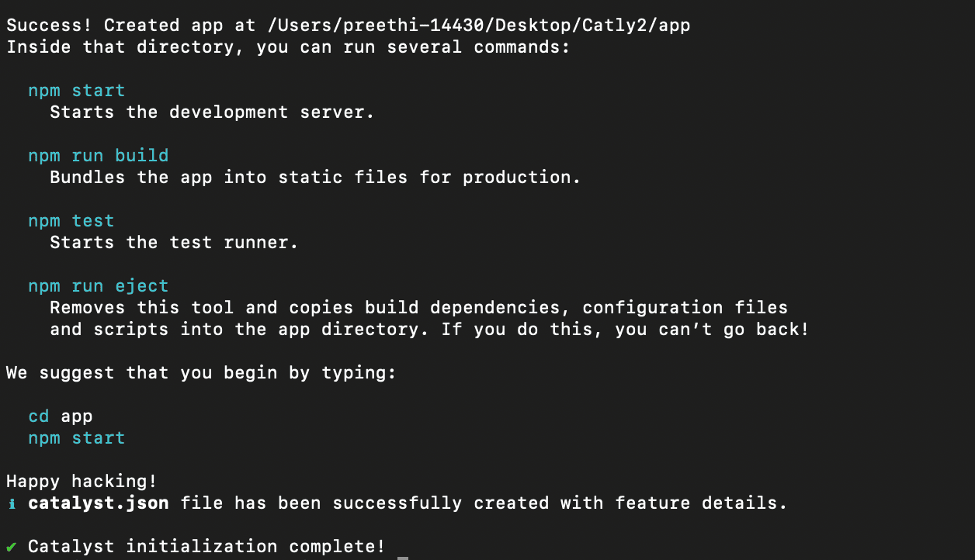The width and height of the screenshot is (975, 560).
Task: Click 'Removes this tool and copies' line
Action: (419, 308)
